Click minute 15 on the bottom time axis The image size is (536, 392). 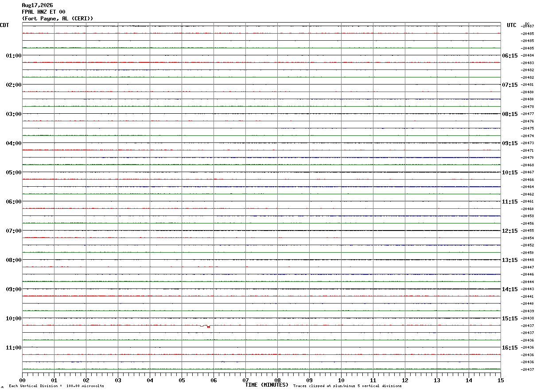click(x=501, y=380)
